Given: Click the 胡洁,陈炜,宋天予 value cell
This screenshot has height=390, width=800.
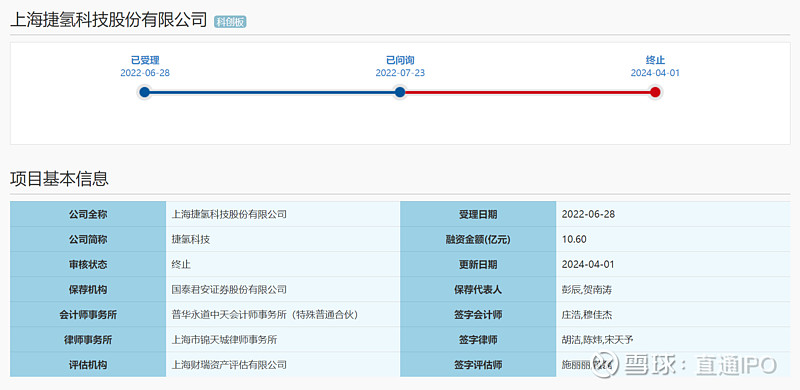Looking at the screenshot, I should pos(673,339).
